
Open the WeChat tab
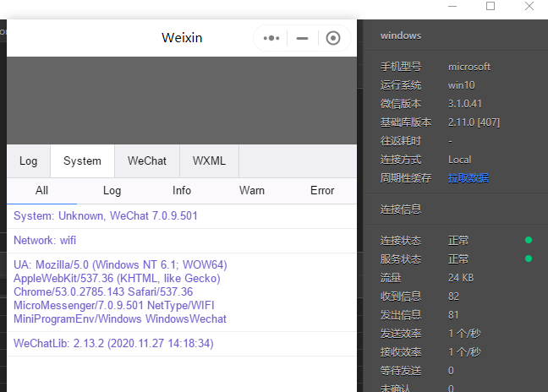point(147,161)
